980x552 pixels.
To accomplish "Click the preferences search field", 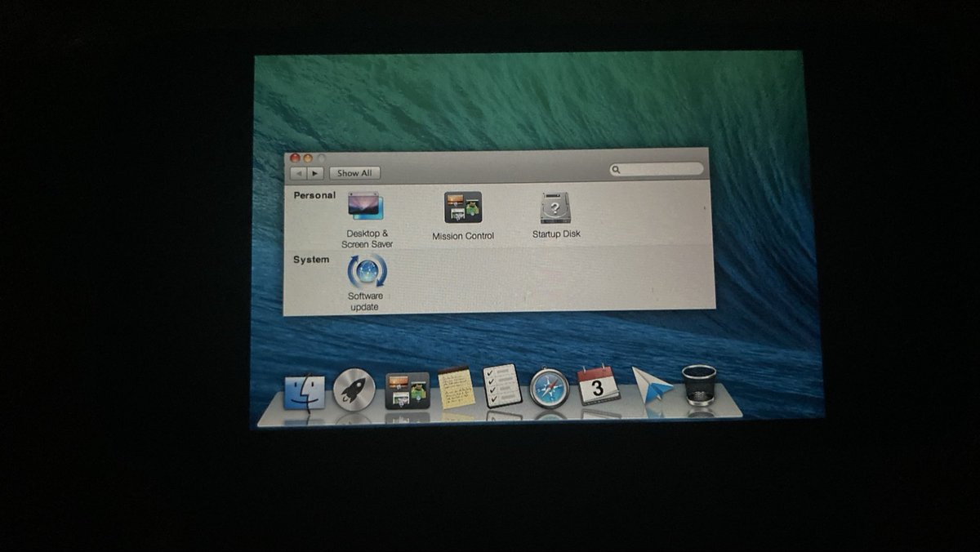I will [657, 169].
